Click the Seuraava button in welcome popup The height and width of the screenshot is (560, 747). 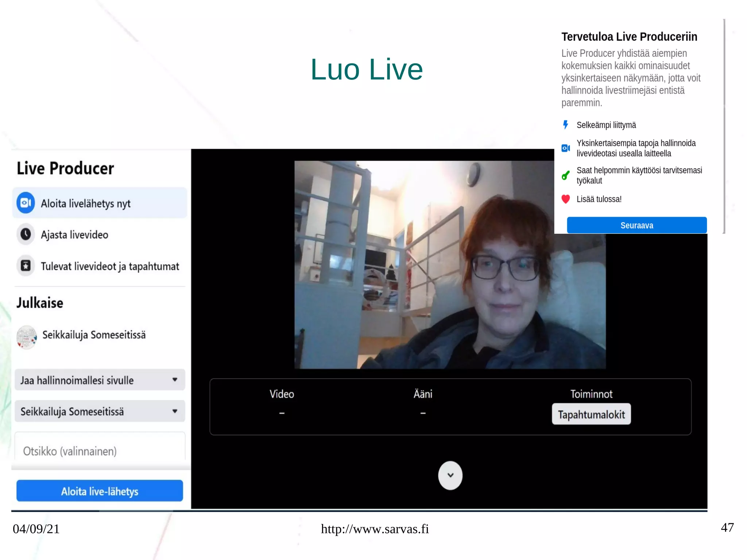coord(637,225)
